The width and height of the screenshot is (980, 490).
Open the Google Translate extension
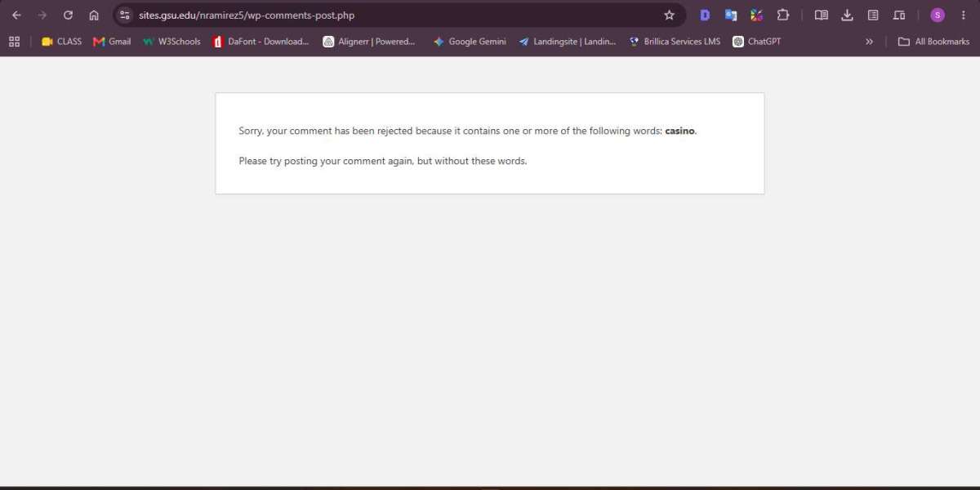pyautogui.click(x=731, y=15)
